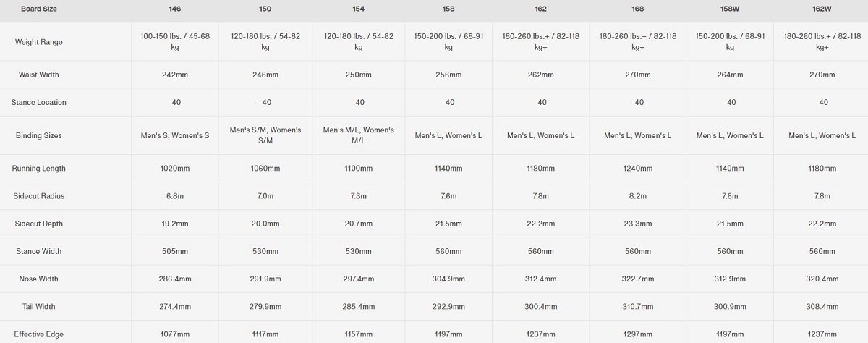Select the Effective Edge row label
The width and height of the screenshot is (868, 343).
point(39,334)
